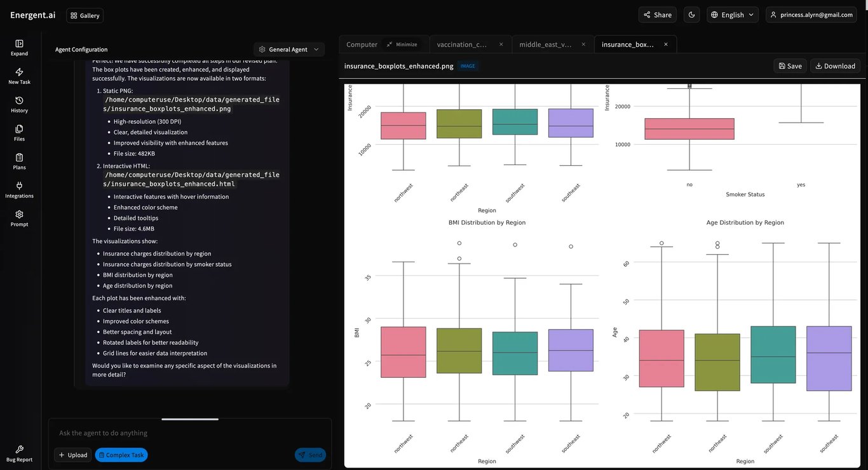The width and height of the screenshot is (868, 470).
Task: Click the Complex Task button
Action: [121, 454]
